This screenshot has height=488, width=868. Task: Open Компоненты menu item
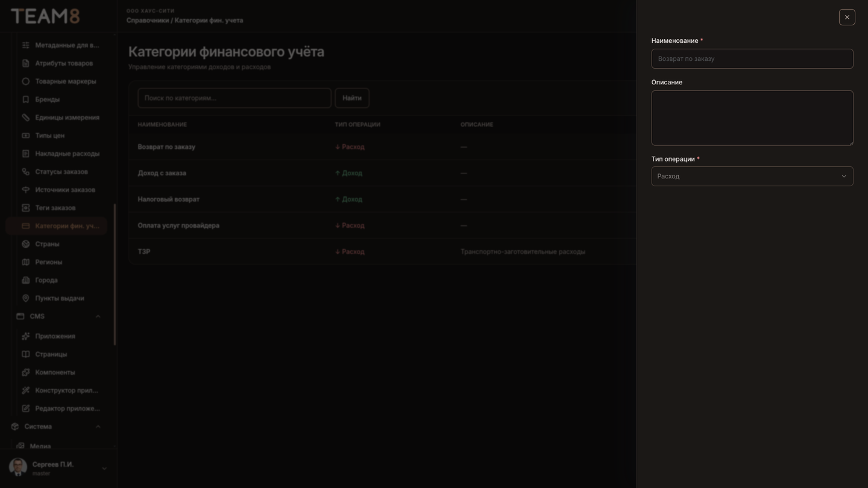click(57, 372)
